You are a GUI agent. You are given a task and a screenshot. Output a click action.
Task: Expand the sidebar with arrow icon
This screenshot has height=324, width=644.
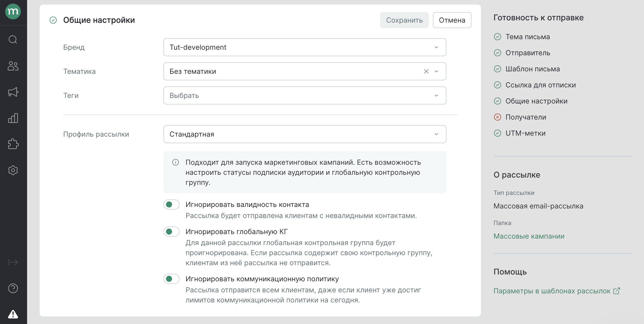tap(13, 262)
